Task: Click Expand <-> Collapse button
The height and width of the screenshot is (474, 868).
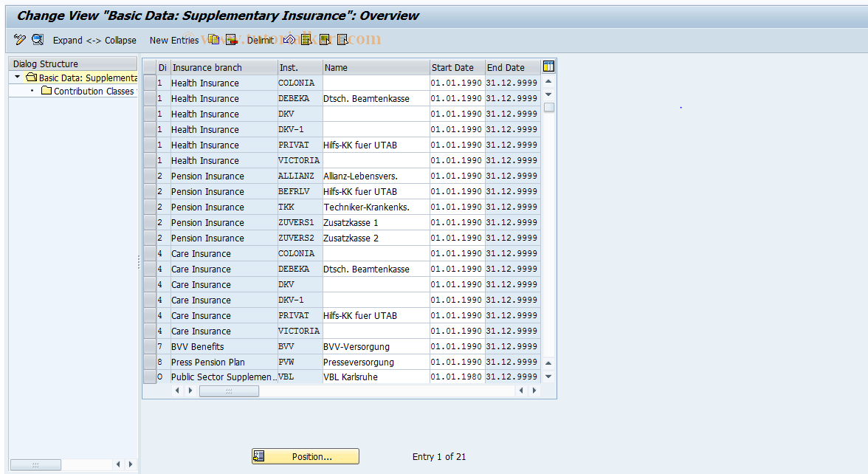Action: [x=94, y=40]
